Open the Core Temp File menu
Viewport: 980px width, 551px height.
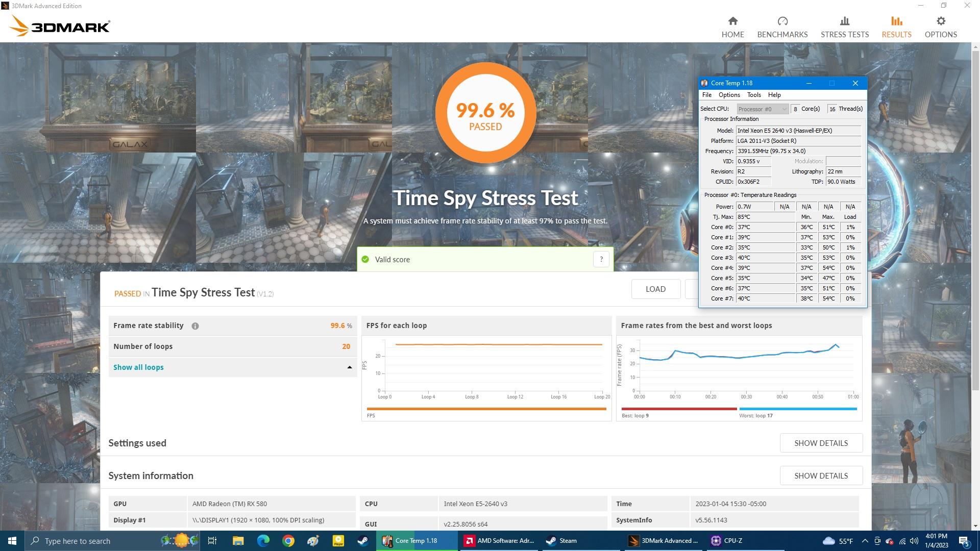pos(706,95)
